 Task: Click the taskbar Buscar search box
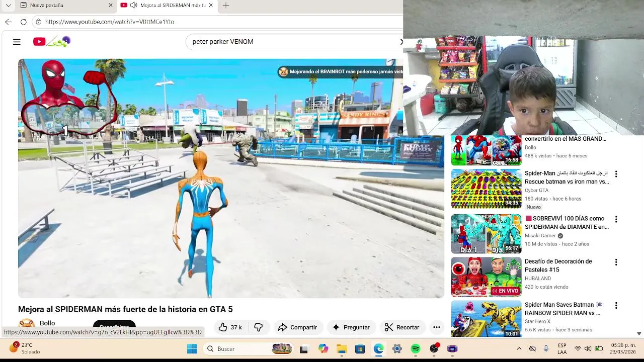click(248, 349)
